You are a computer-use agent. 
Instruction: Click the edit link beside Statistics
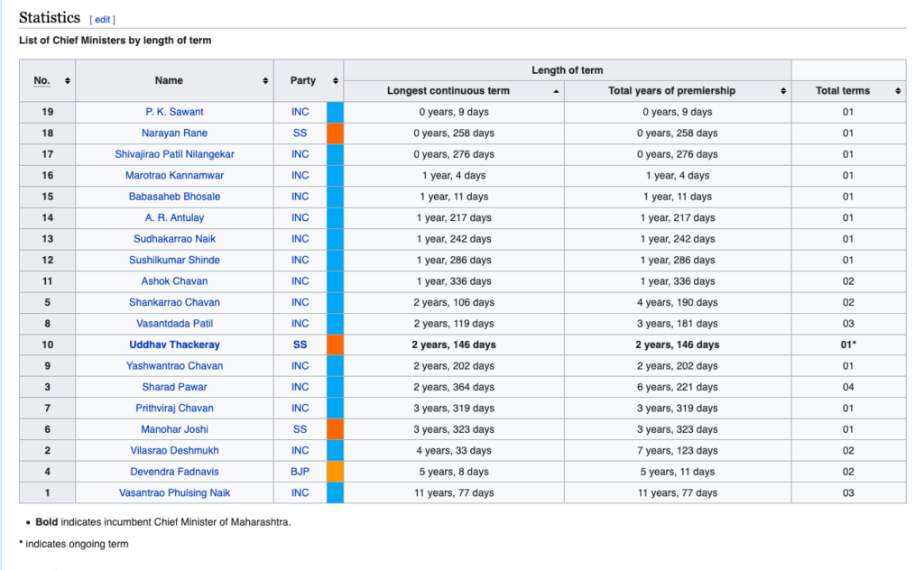(103, 19)
